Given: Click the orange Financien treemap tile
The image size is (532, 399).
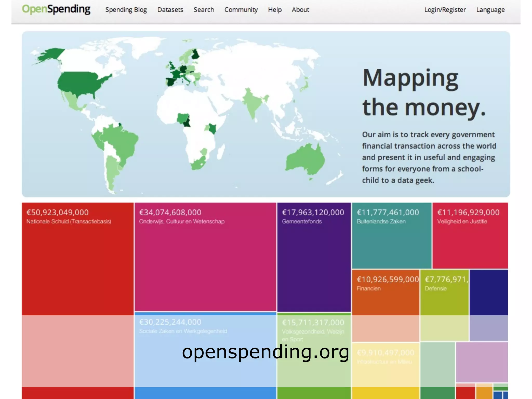Looking at the screenshot, I should (385, 296).
